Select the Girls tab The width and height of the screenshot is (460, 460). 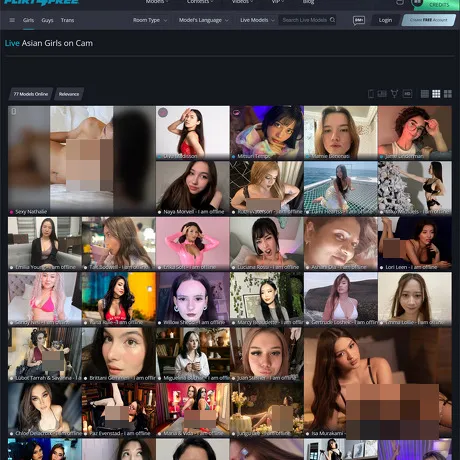point(28,20)
